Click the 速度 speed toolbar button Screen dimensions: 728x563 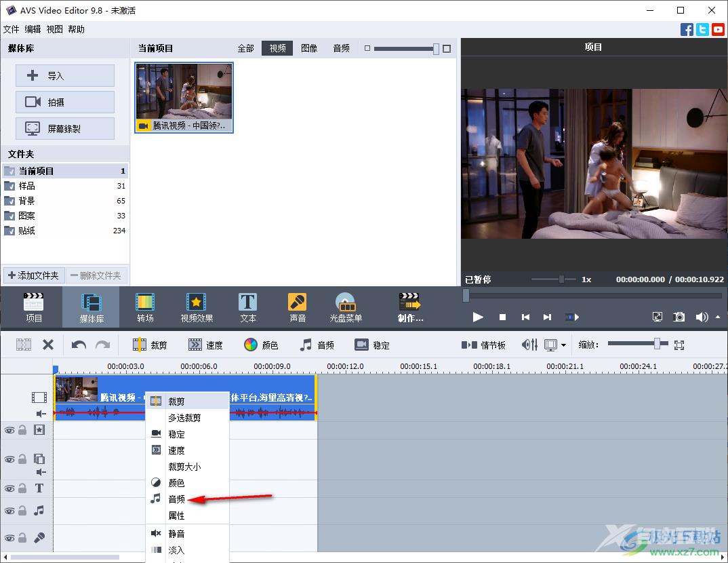205,345
